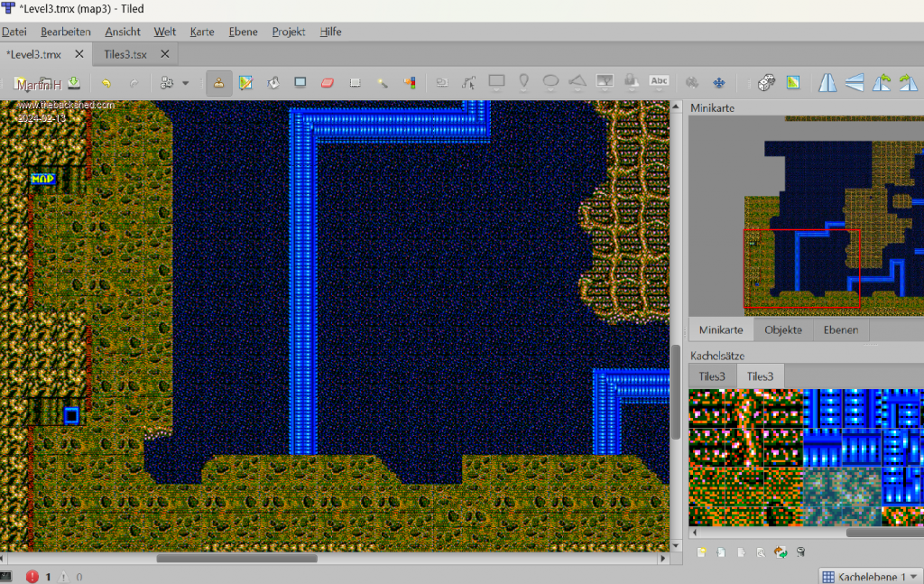924x584 pixels.
Task: Select the Stamp Brush tool
Action: 218,83
